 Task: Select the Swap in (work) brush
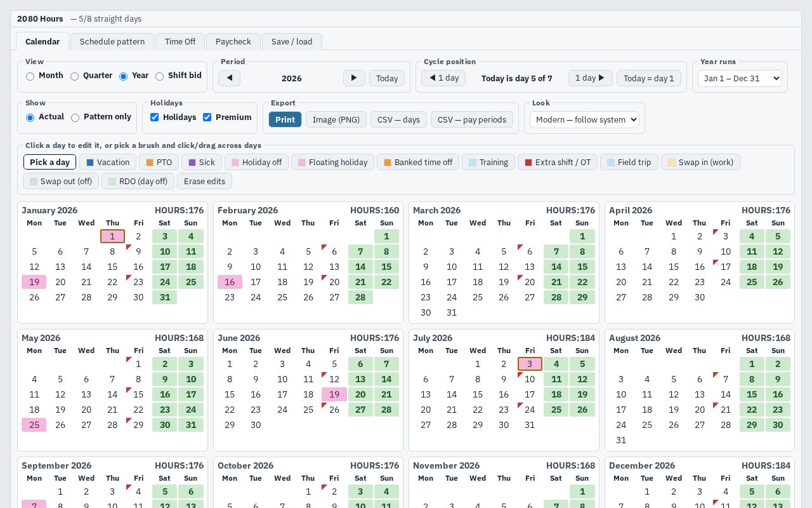(700, 163)
